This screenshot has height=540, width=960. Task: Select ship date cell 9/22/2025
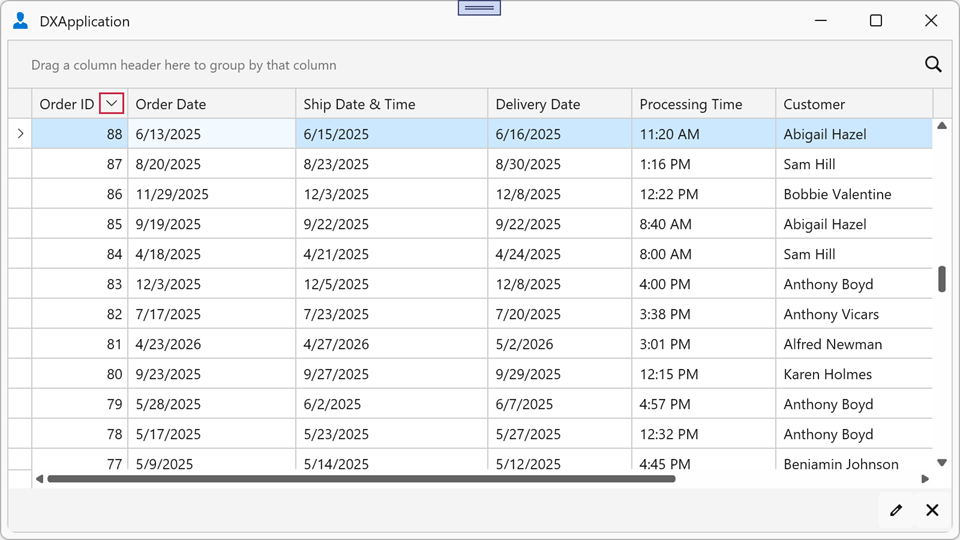392,224
